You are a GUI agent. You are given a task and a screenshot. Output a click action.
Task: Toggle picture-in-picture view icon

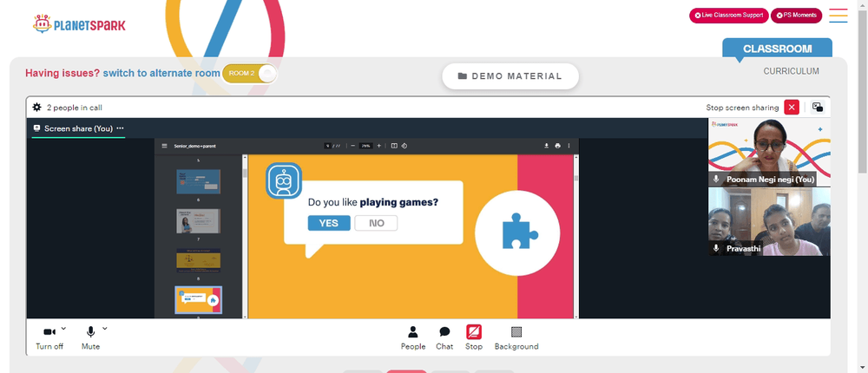[x=818, y=108]
